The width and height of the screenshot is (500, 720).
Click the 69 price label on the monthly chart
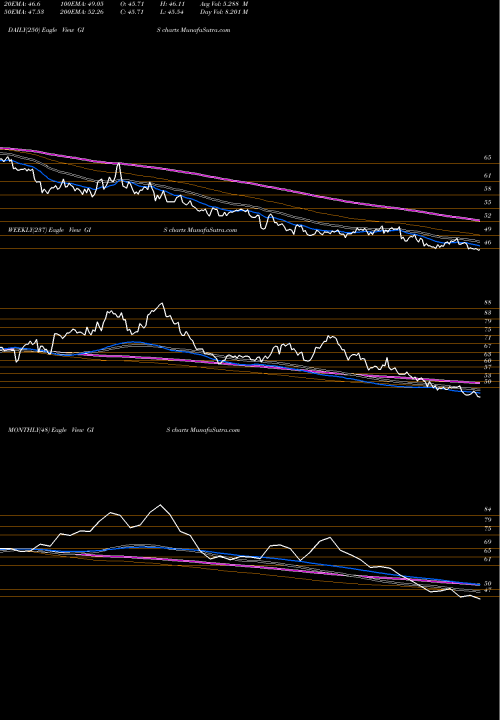[487, 542]
